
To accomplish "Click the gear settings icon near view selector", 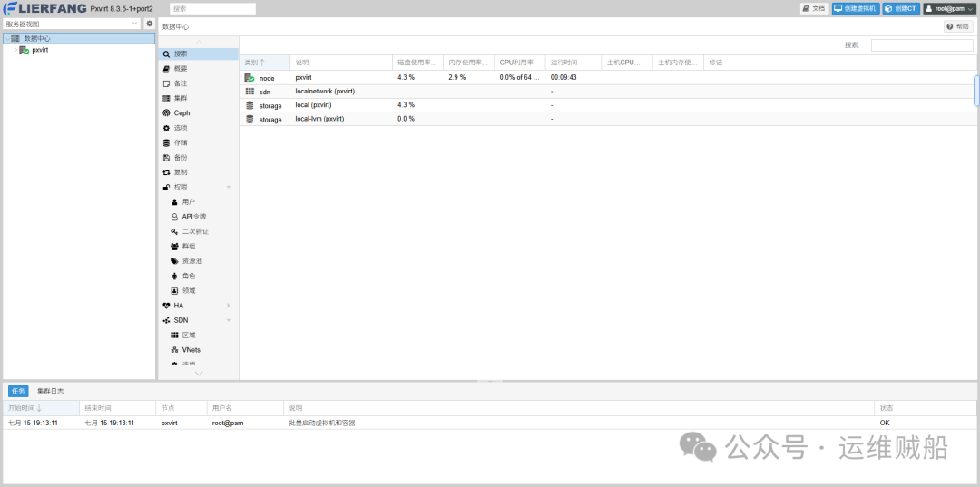I will [150, 24].
